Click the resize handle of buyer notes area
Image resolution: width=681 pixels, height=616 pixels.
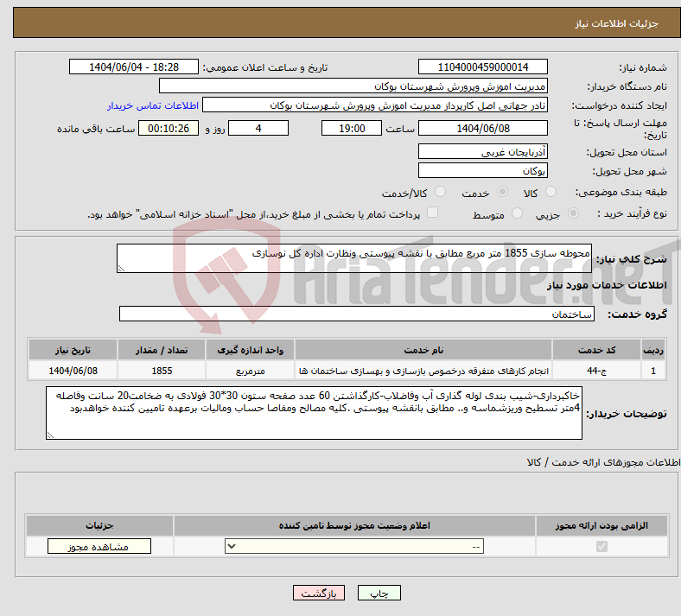pyautogui.click(x=50, y=435)
